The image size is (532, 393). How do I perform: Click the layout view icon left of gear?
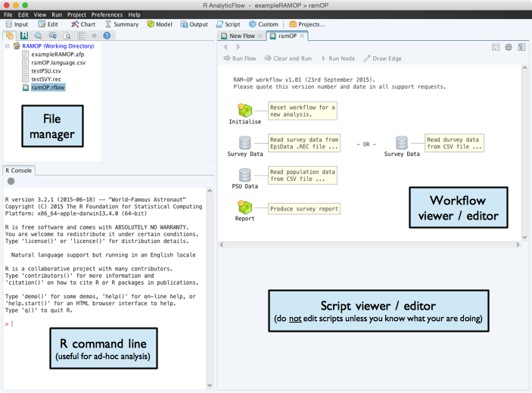496,47
